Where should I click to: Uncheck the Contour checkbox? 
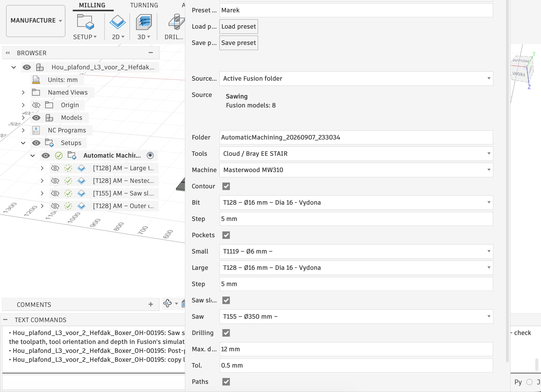pyautogui.click(x=226, y=186)
